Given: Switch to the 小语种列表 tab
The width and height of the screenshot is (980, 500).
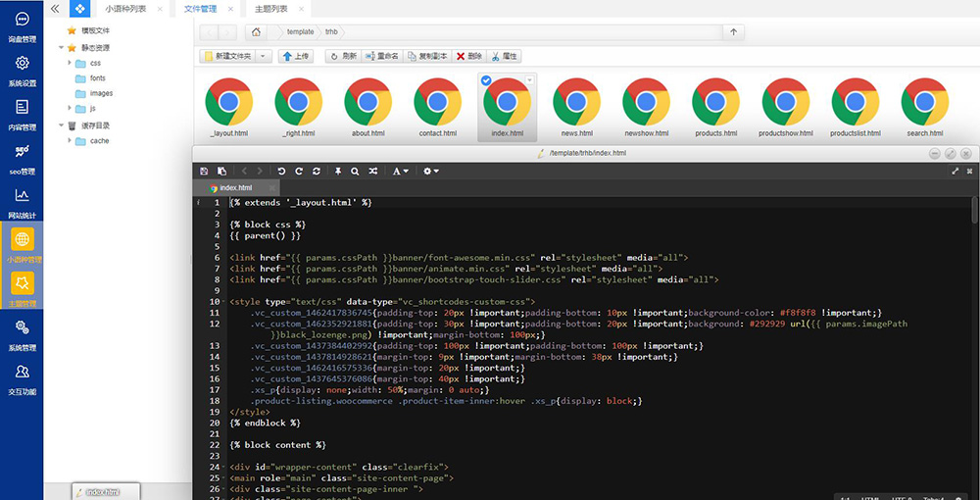Looking at the screenshot, I should tap(125, 9).
